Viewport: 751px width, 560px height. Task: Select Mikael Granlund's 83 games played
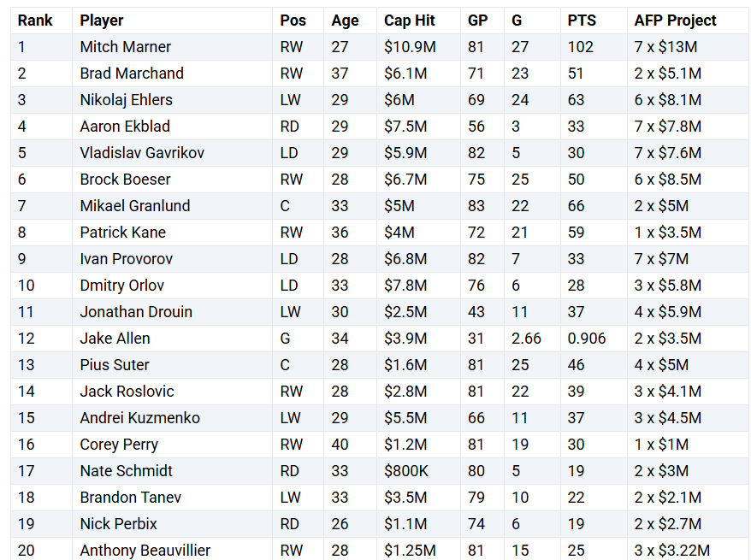point(476,206)
